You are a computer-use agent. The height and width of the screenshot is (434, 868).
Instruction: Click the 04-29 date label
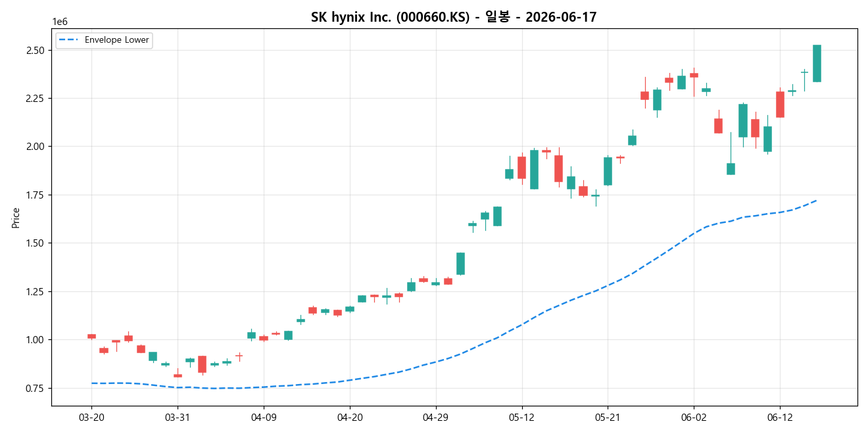(x=436, y=417)
